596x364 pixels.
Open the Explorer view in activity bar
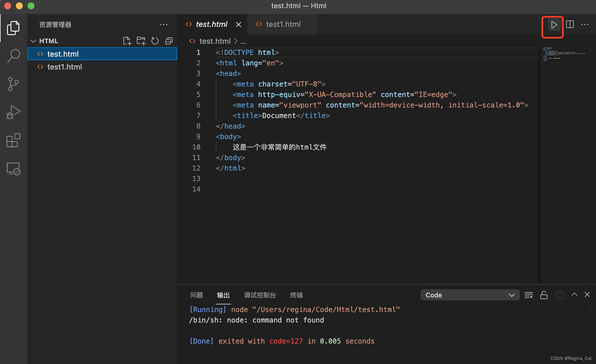point(13,28)
